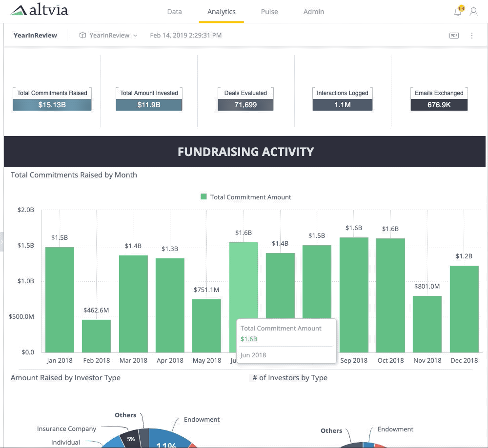
Task: Click the Total Commitments Raised by Month title
Action: [x=74, y=175]
